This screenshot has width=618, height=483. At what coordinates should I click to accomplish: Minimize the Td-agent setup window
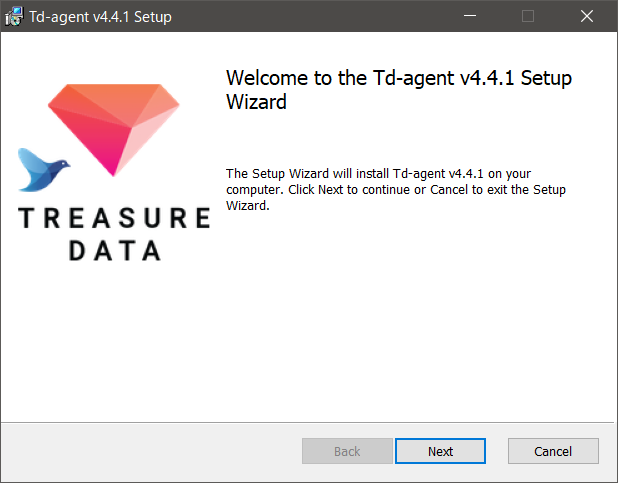(470, 16)
